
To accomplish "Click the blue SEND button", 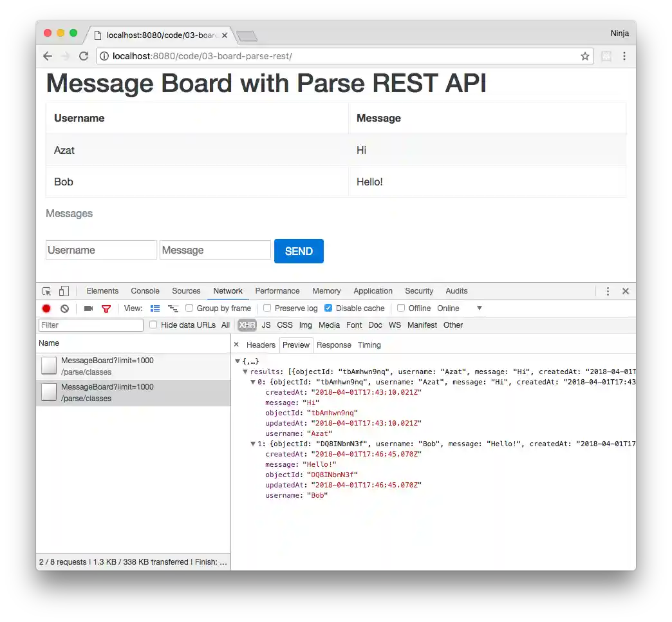I will (x=299, y=251).
